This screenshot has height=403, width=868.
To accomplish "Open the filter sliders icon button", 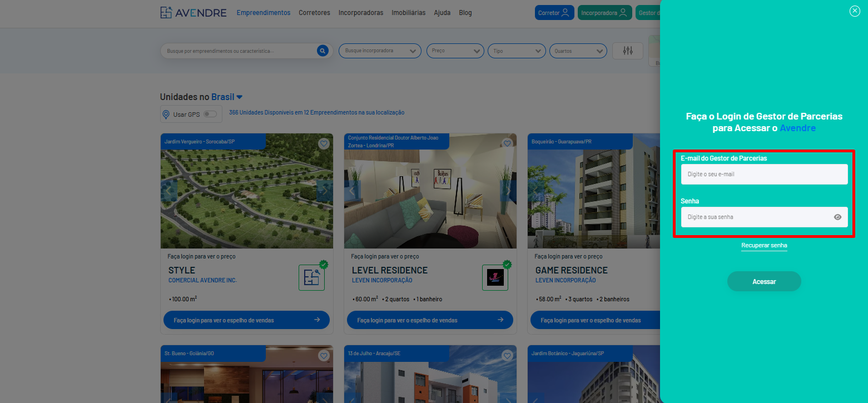I will 628,51.
